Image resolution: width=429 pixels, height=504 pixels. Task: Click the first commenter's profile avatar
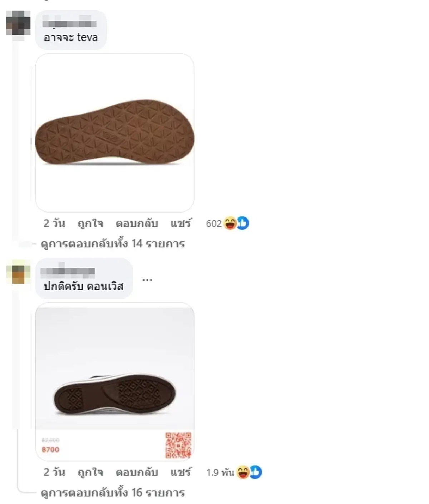18,23
